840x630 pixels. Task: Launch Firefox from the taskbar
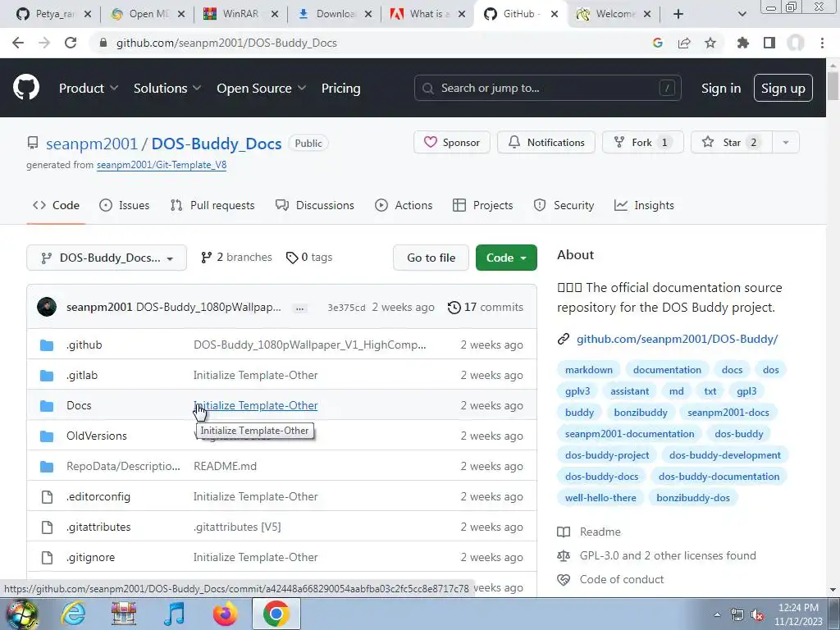(225, 614)
